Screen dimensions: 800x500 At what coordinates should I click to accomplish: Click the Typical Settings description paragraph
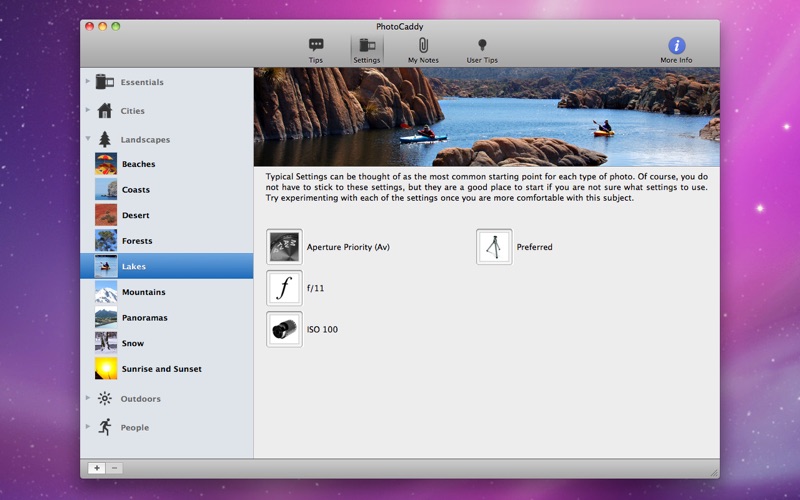(486, 187)
